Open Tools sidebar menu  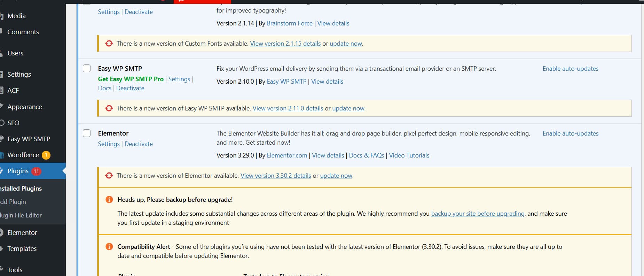pyautogui.click(x=15, y=270)
